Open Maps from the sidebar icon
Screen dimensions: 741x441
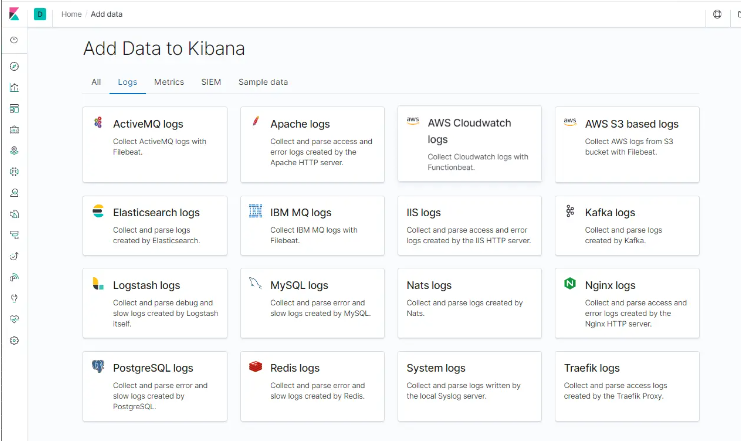click(x=14, y=151)
